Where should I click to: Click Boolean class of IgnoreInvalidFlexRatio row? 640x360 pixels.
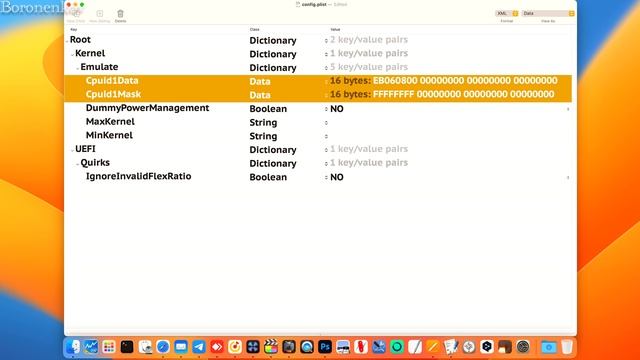coord(268,177)
